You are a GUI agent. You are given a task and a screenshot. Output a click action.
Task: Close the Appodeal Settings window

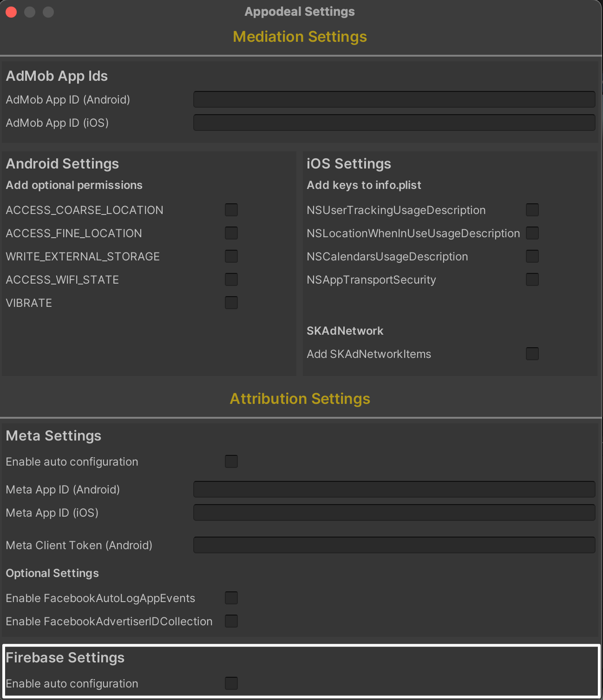(11, 12)
